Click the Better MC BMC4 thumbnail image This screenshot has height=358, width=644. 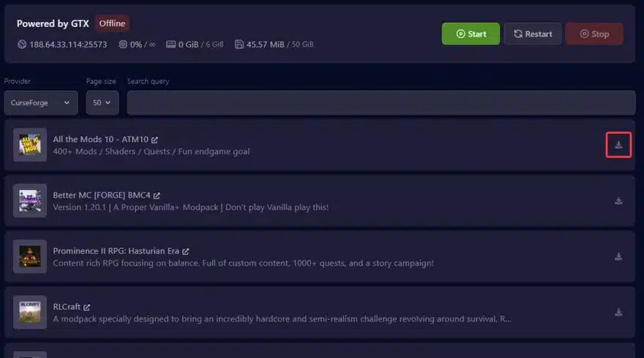click(30, 201)
